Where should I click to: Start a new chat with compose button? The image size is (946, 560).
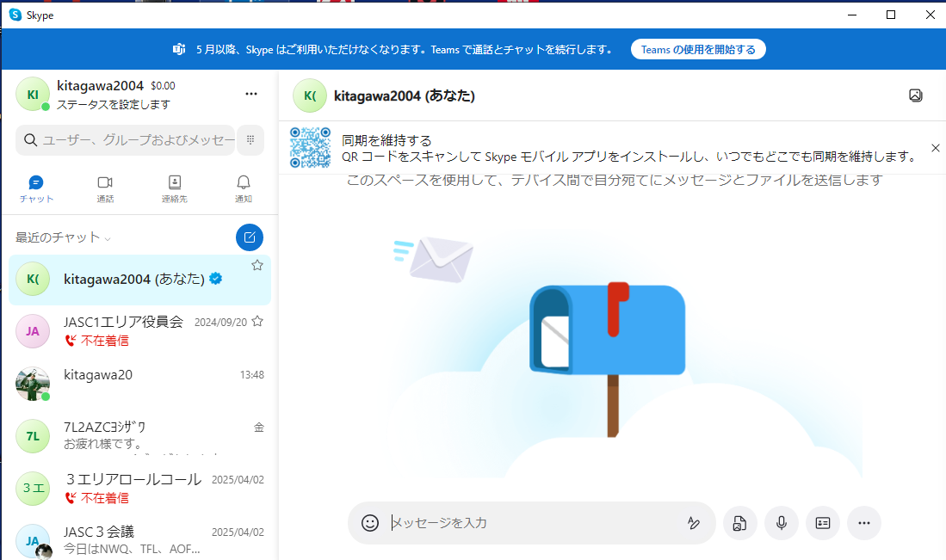coord(249,237)
